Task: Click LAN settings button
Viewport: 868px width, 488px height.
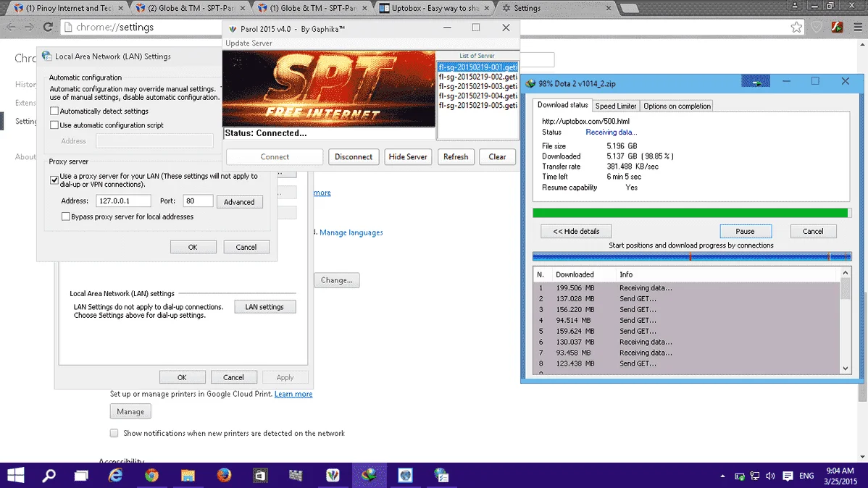Action: [264, 306]
